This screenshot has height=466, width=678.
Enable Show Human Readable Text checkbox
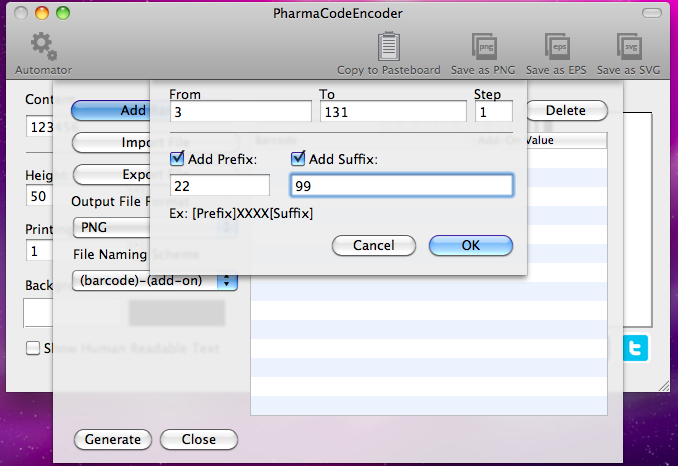click(x=33, y=348)
